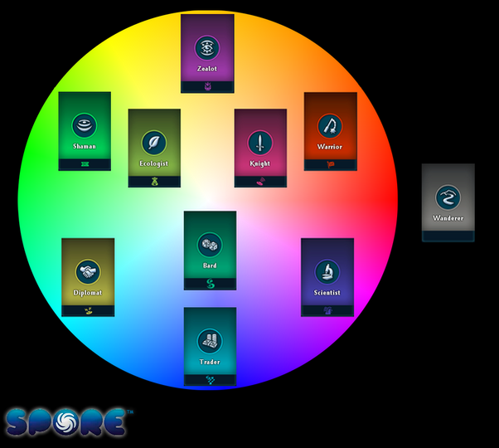
Task: Select the Scientist card label
Action: (327, 292)
